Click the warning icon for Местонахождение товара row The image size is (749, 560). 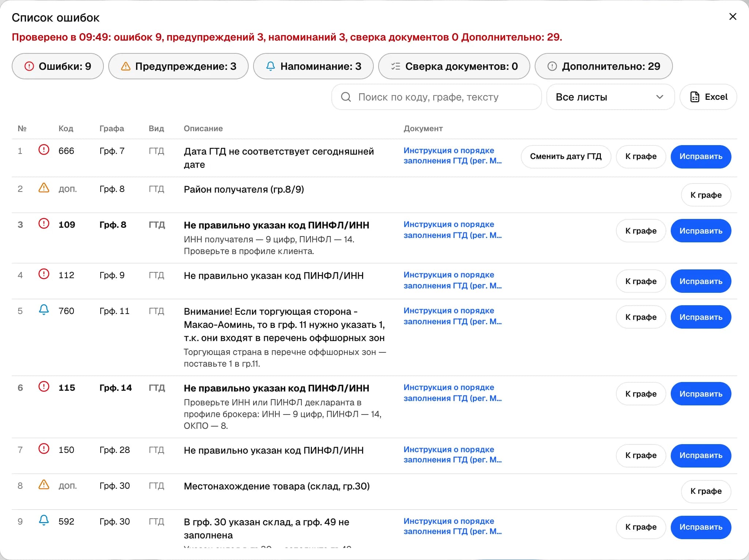pos(44,485)
